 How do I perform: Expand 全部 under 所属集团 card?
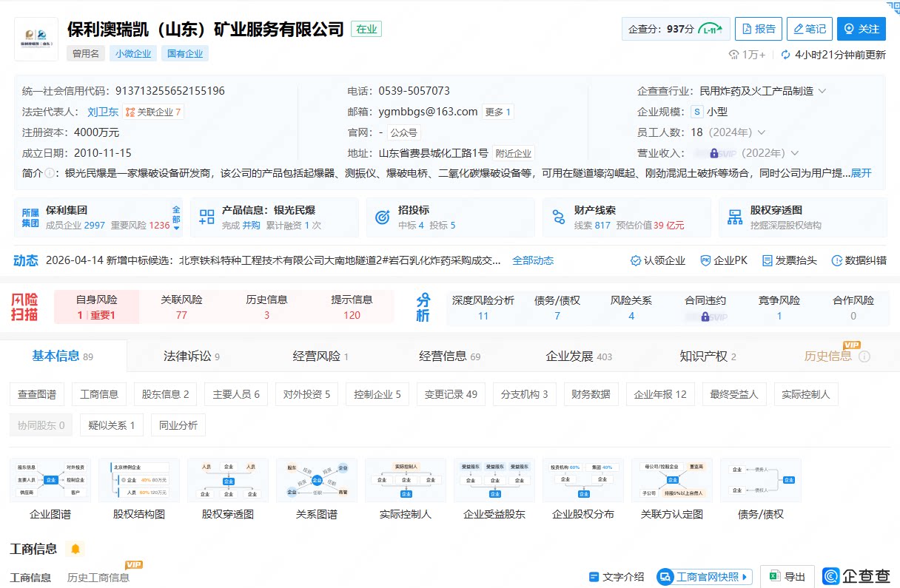tap(176, 218)
